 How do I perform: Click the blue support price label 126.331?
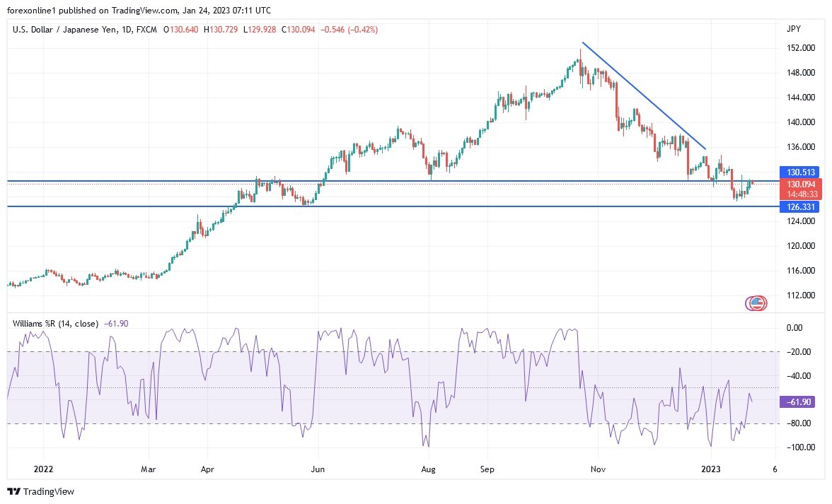802,206
